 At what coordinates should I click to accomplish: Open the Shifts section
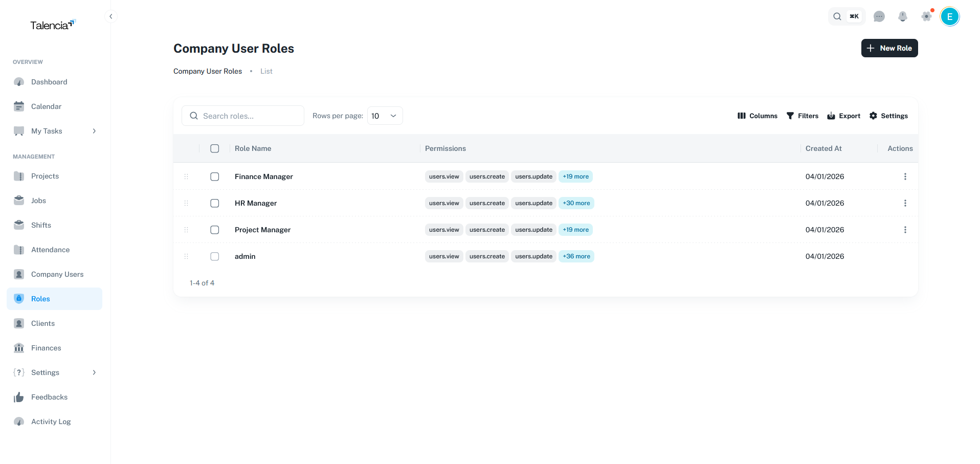click(41, 225)
